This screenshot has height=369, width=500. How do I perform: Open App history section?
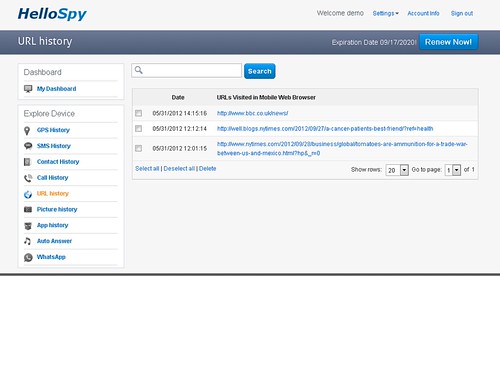52,225
